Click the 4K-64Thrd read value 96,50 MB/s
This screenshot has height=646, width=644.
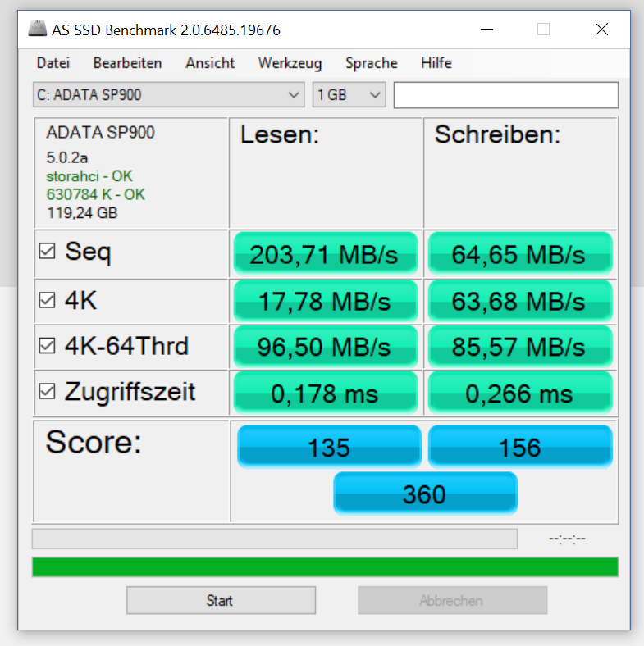coord(326,346)
